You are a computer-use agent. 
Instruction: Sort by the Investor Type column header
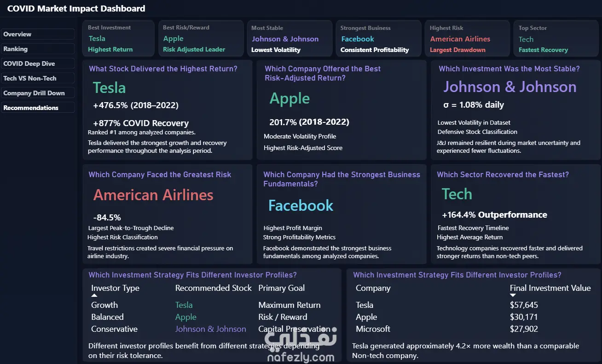pyautogui.click(x=115, y=288)
